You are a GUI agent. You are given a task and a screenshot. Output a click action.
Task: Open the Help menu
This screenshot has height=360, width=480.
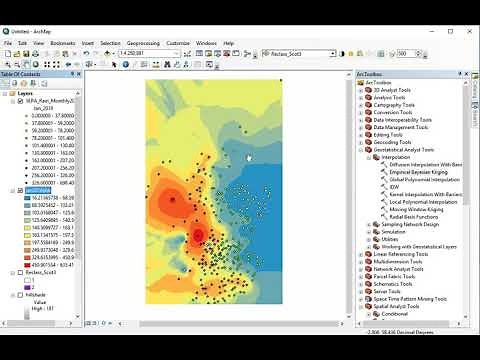click(x=228, y=43)
